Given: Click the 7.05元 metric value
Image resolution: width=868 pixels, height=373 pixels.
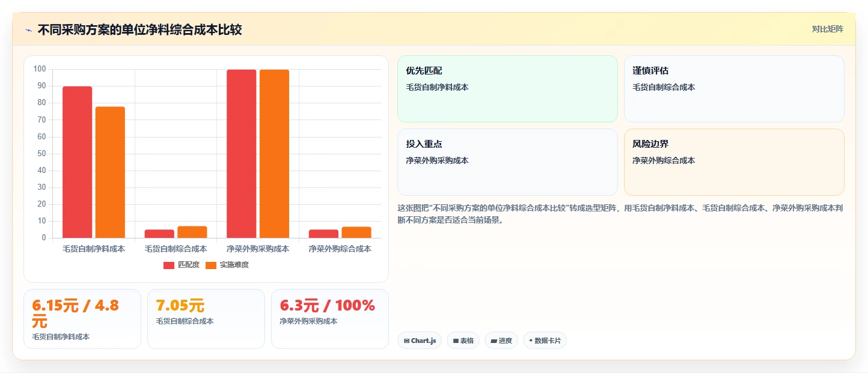Looking at the screenshot, I should (x=180, y=306).
